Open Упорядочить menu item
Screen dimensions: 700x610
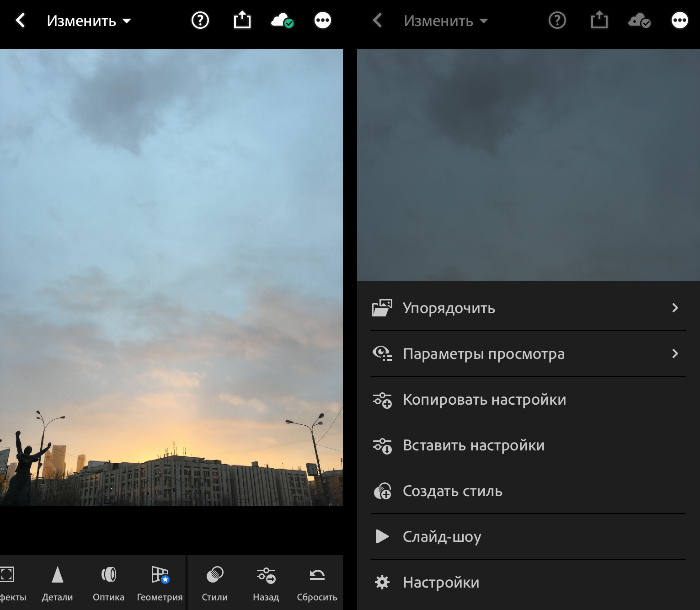point(529,308)
